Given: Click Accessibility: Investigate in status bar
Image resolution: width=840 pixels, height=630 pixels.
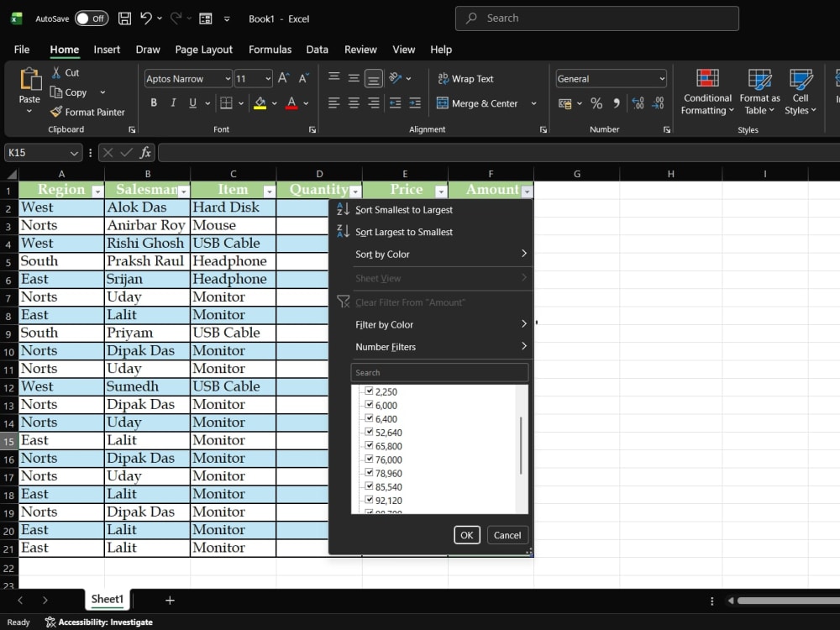Looking at the screenshot, I should [99, 622].
